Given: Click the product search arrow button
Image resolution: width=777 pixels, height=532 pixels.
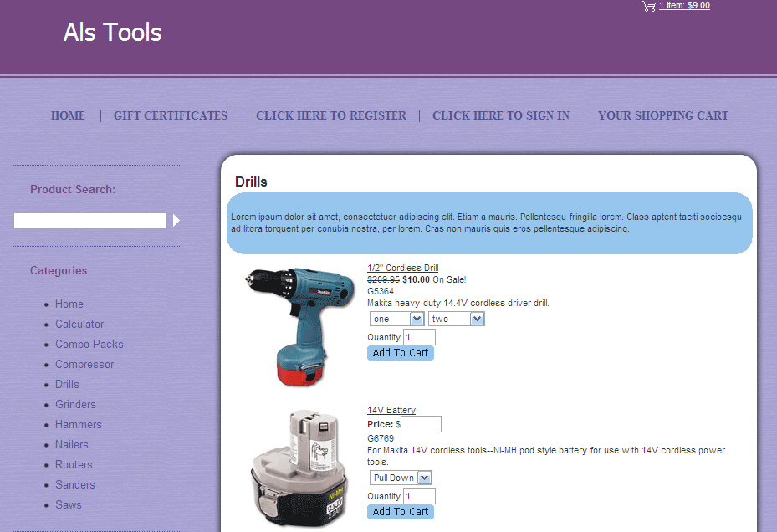Looking at the screenshot, I should [x=176, y=221].
